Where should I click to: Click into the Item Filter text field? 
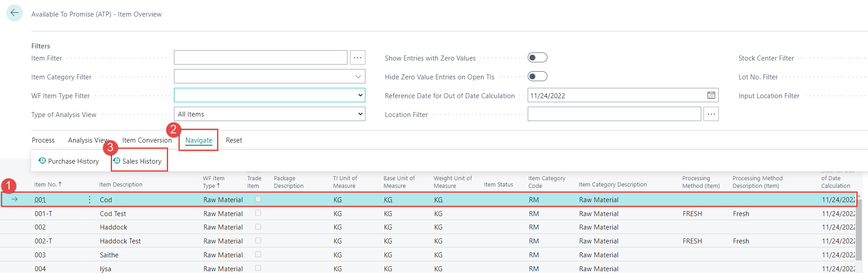[x=260, y=58]
